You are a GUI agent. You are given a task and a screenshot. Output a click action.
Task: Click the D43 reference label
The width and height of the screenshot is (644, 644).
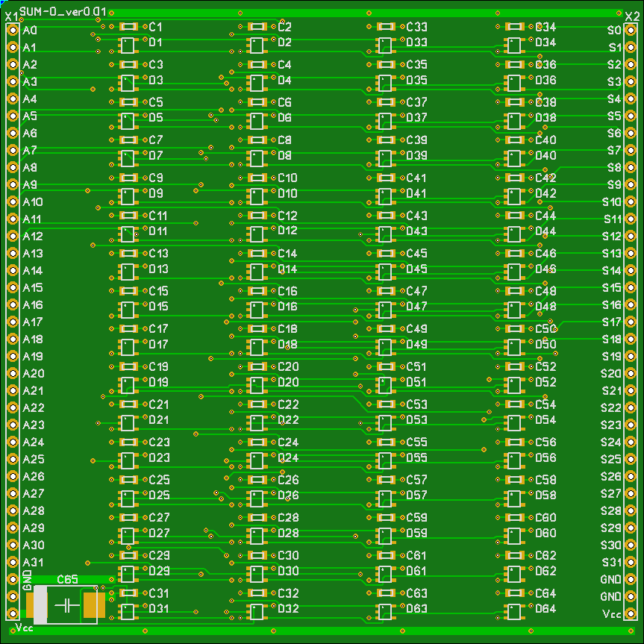416,231
